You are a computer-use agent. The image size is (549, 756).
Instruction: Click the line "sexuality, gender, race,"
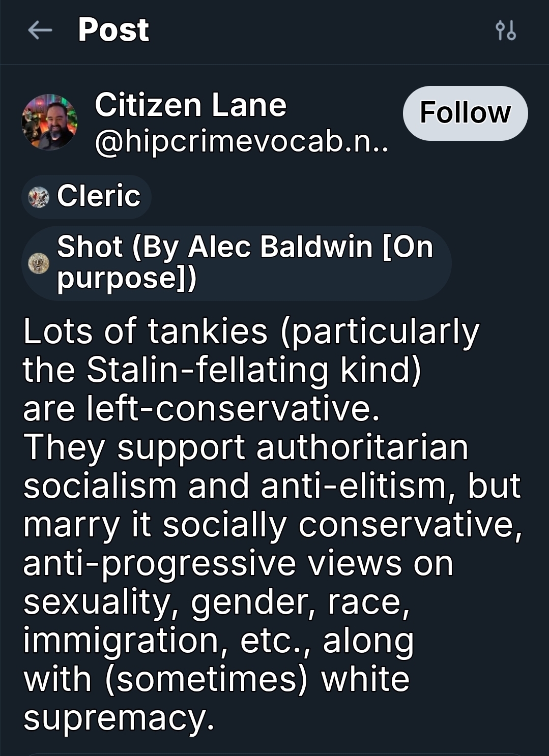pos(216,601)
